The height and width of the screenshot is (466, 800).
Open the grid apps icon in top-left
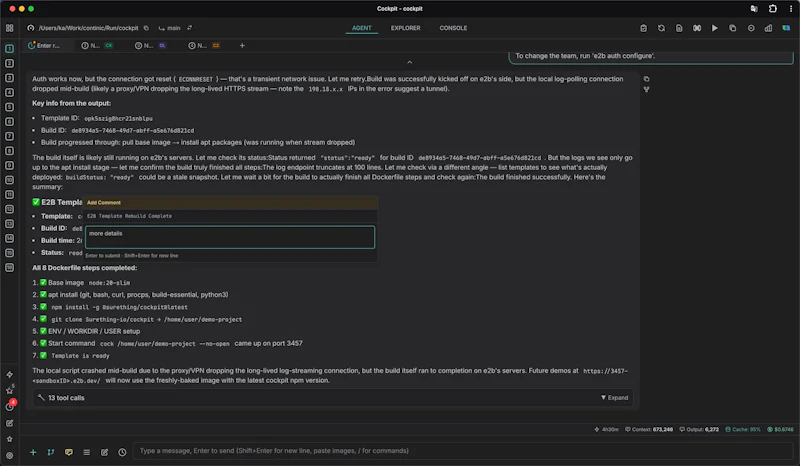pyautogui.click(x=10, y=28)
